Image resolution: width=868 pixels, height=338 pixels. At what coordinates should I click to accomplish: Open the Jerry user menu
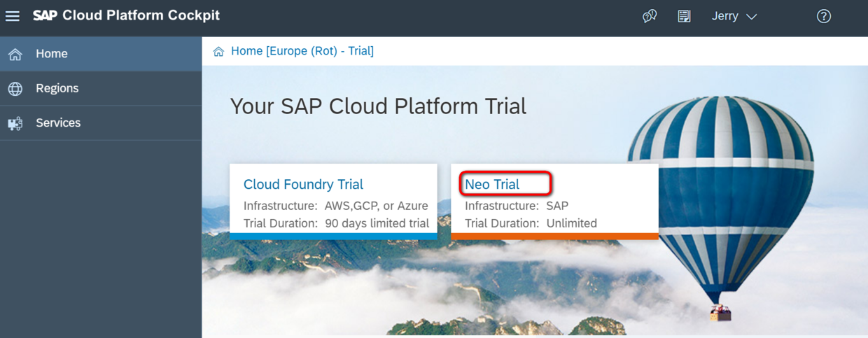(x=725, y=16)
